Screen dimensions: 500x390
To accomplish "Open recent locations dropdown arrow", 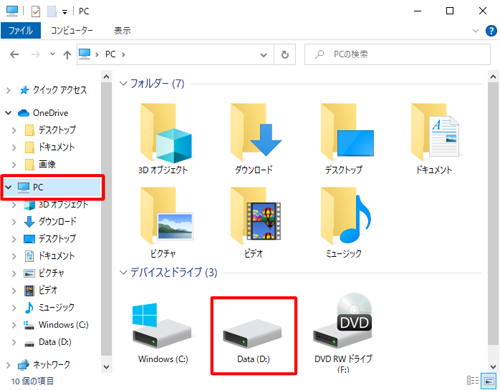I will click(x=52, y=54).
